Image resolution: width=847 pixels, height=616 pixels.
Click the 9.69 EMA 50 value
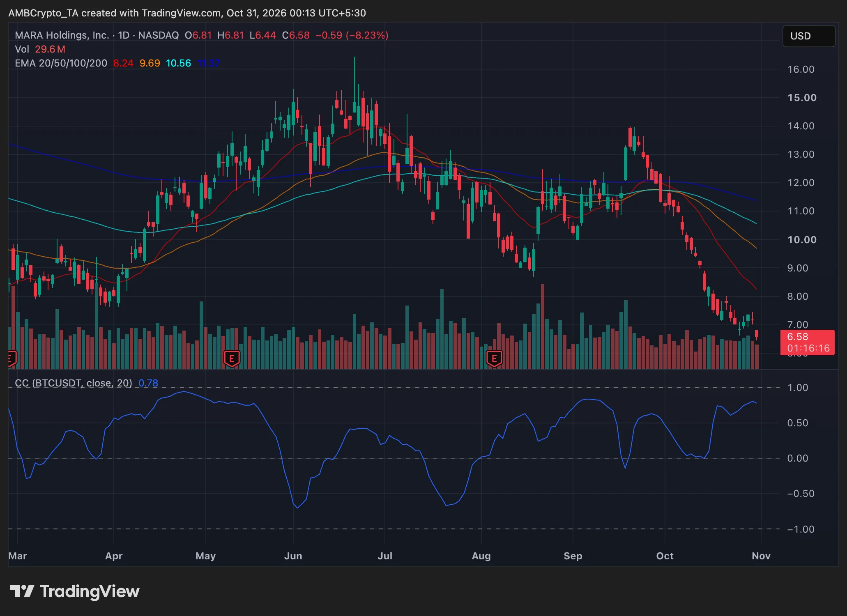coord(150,63)
